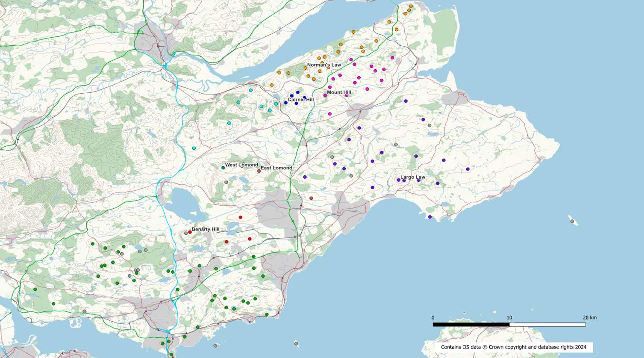
Task: Click the "20 km" scale bar label
Action: point(590,318)
